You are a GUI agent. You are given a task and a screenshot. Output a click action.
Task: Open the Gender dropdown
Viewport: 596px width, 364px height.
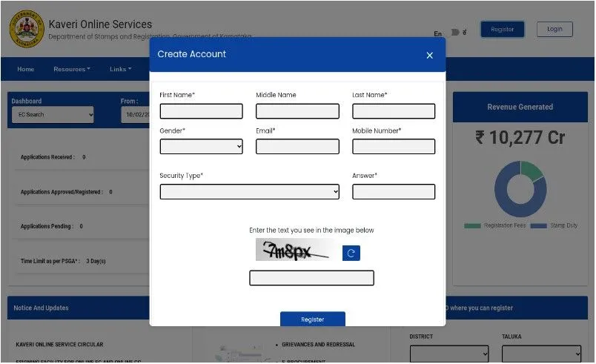tap(201, 147)
